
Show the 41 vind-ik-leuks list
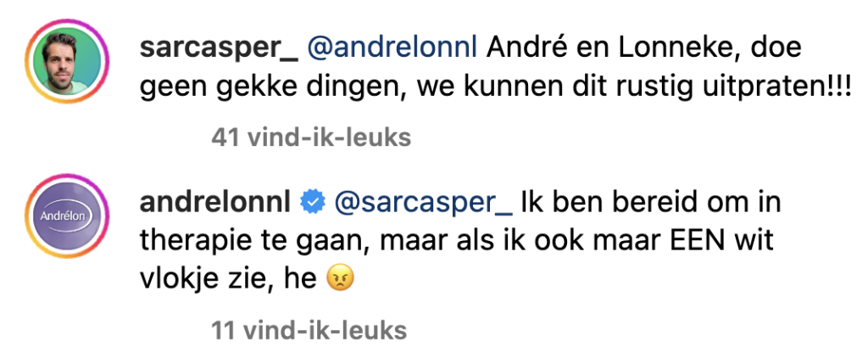310,137
